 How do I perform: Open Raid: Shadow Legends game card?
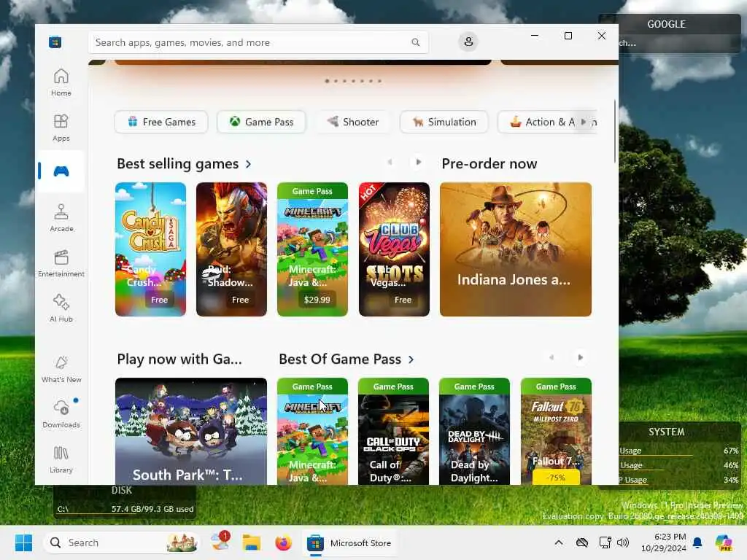point(231,249)
